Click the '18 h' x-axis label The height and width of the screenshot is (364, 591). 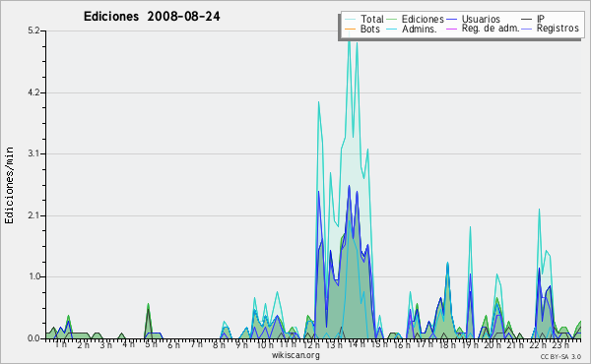point(447,344)
